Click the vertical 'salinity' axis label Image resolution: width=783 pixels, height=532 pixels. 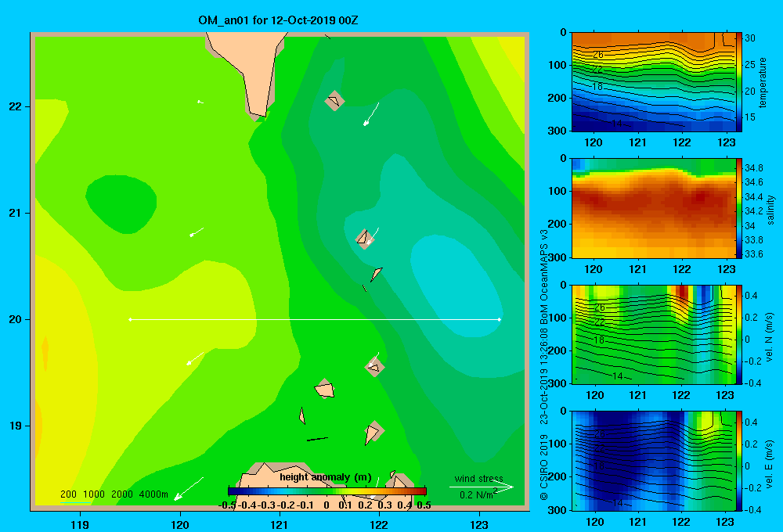tap(770, 210)
